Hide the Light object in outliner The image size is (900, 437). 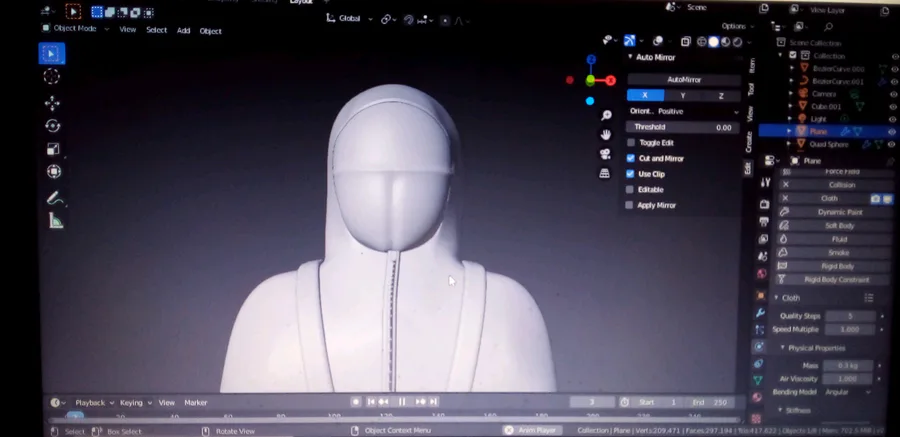894,119
